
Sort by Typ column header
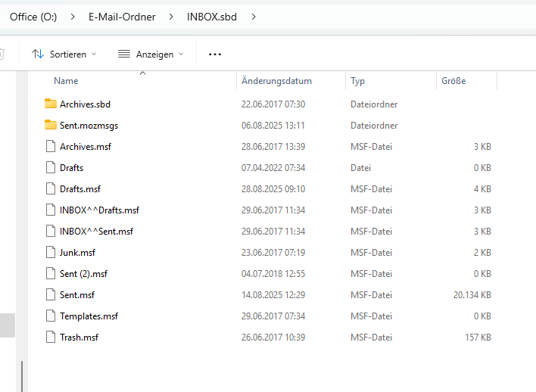(x=357, y=81)
